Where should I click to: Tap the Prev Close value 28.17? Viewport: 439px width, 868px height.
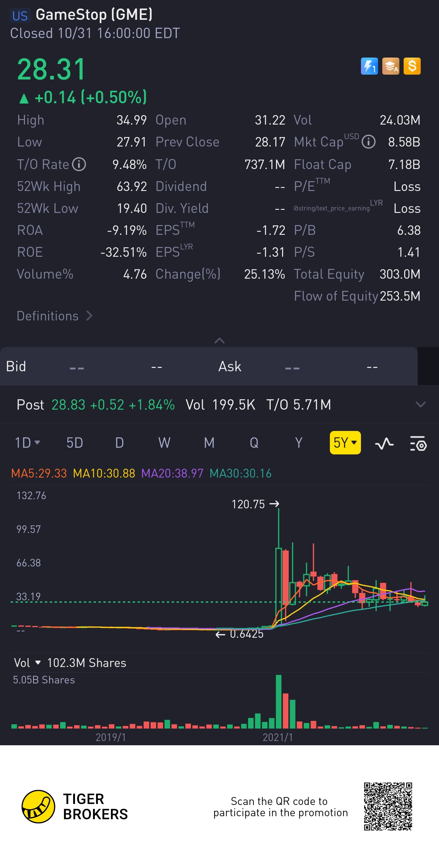[x=270, y=142]
